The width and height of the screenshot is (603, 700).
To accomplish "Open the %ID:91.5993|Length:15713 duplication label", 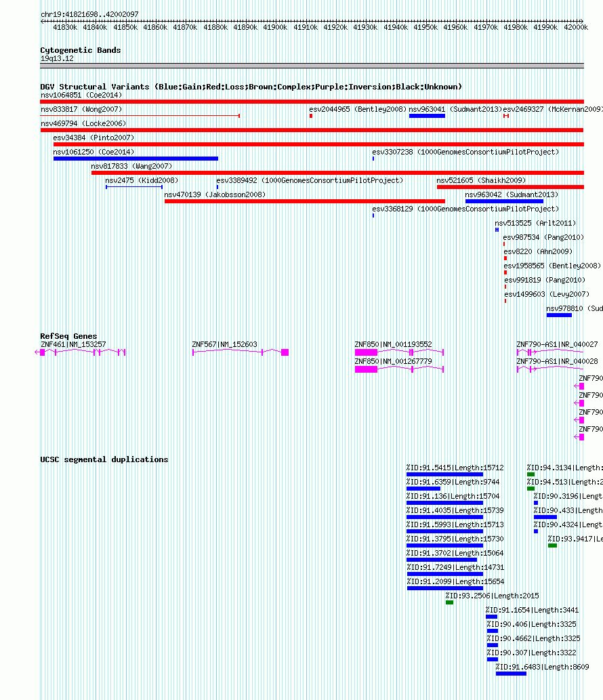I will click(455, 525).
